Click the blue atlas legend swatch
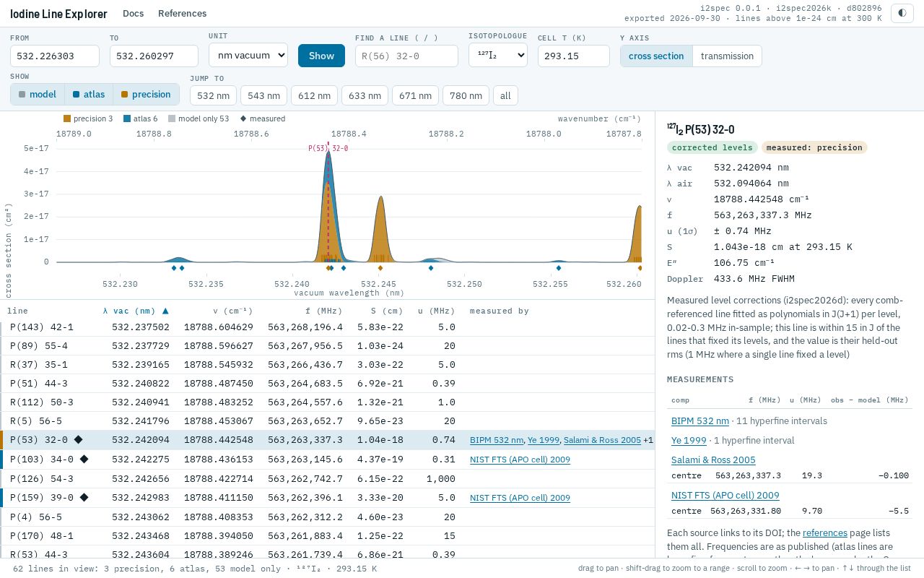The image size is (924, 578). (127, 118)
